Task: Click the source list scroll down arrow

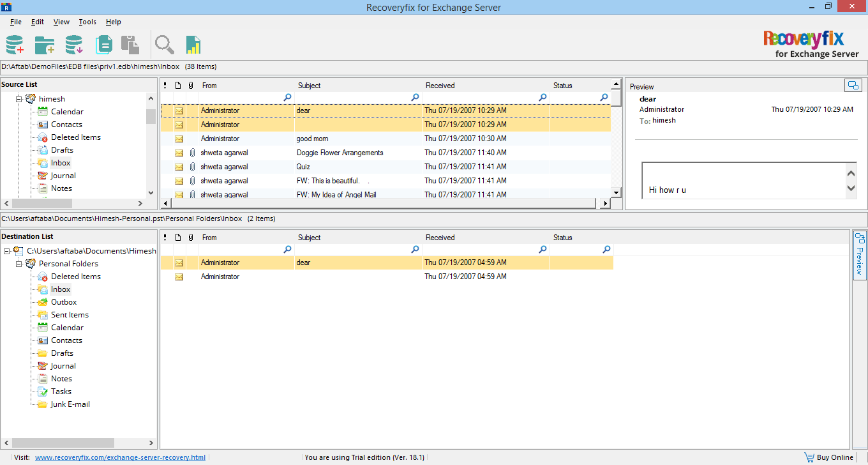Action: (616, 193)
